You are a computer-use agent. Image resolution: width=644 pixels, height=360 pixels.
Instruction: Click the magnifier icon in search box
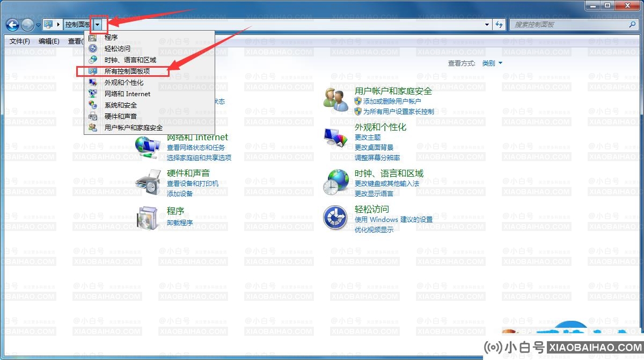coord(632,25)
